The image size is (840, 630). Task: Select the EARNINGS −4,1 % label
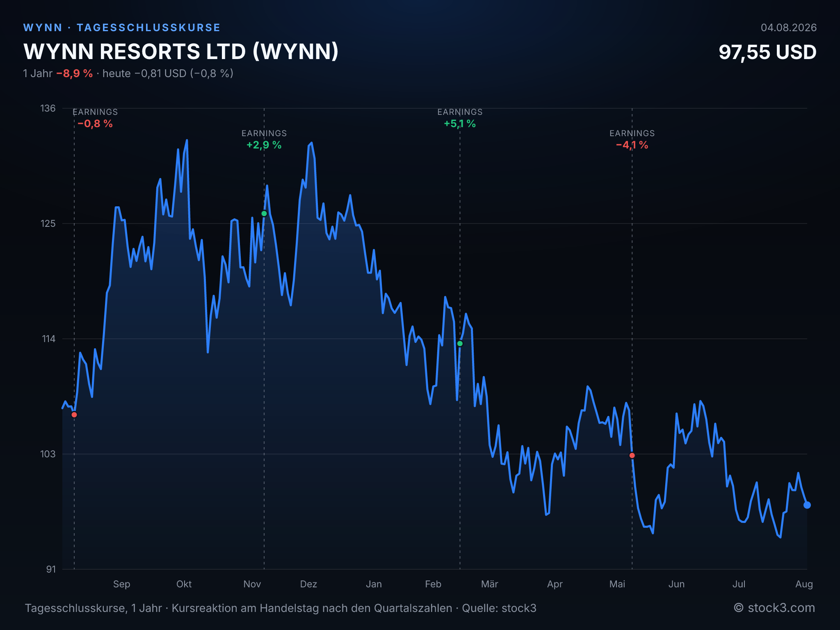click(632, 139)
